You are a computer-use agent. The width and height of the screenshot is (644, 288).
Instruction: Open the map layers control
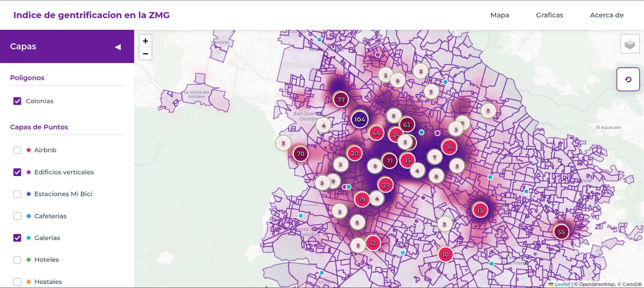pyautogui.click(x=630, y=44)
